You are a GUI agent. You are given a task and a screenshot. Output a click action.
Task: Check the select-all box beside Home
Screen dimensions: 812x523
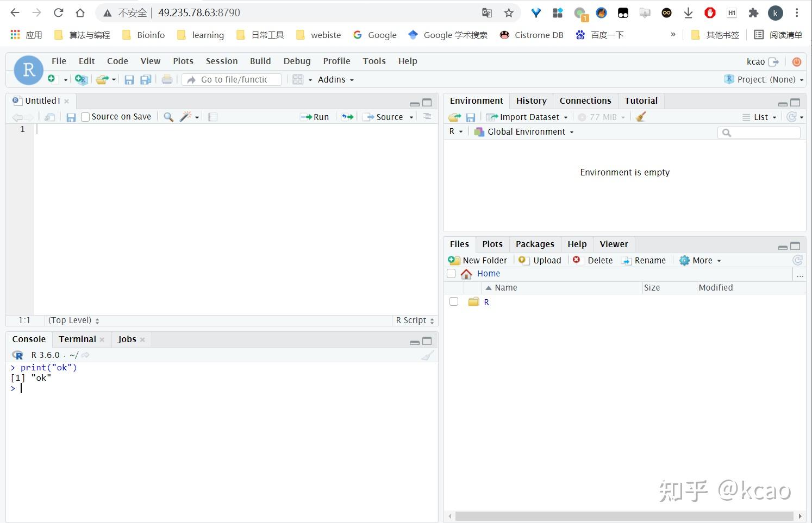coord(451,274)
